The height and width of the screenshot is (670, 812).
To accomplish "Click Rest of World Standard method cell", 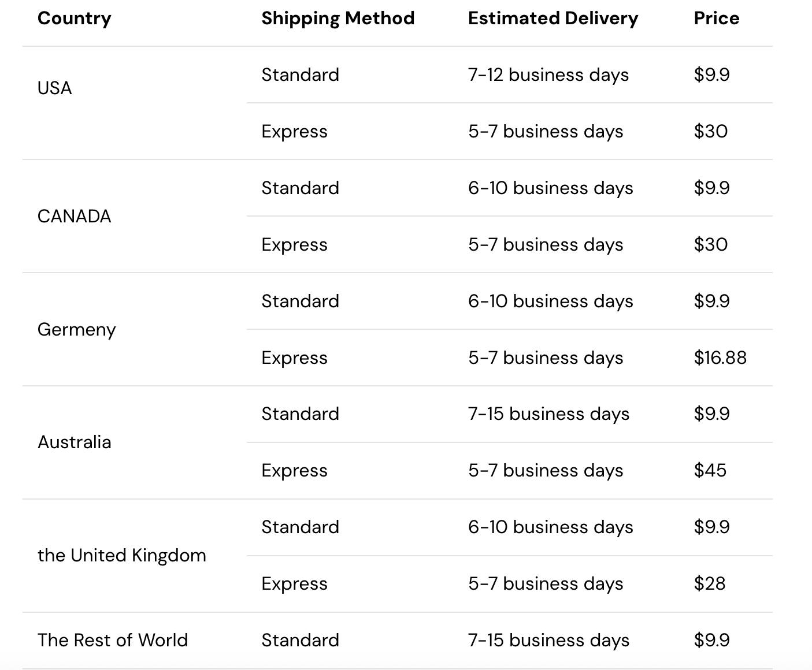I will pyautogui.click(x=300, y=641).
